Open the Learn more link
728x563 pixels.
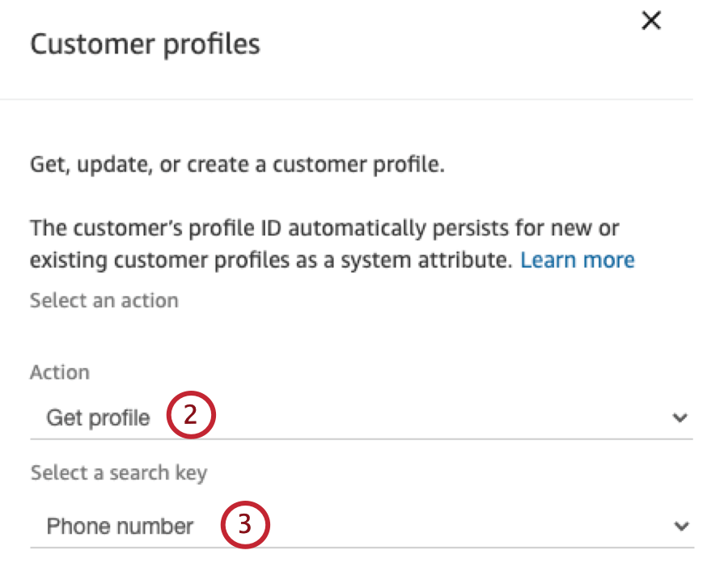click(578, 260)
